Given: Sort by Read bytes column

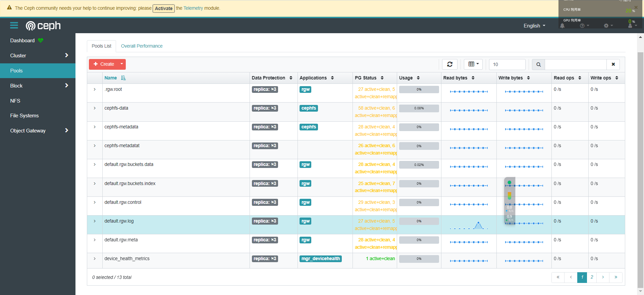Looking at the screenshot, I should coord(459,78).
